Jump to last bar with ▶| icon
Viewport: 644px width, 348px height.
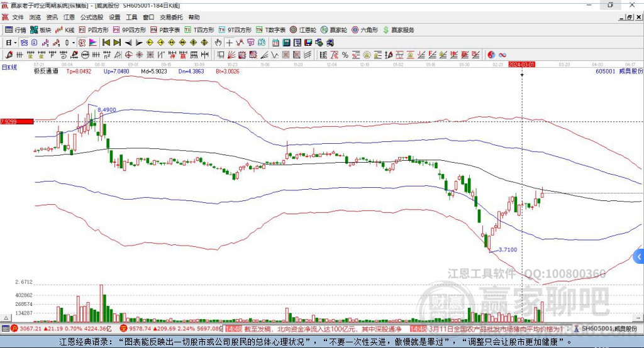coord(117,43)
